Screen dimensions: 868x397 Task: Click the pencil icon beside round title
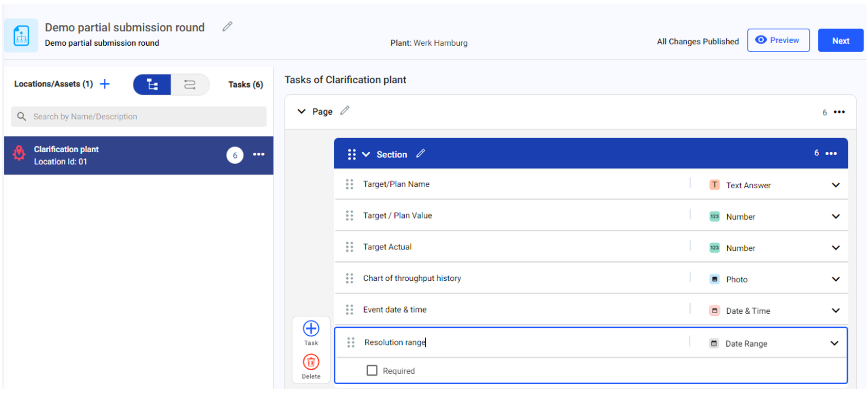(x=227, y=27)
